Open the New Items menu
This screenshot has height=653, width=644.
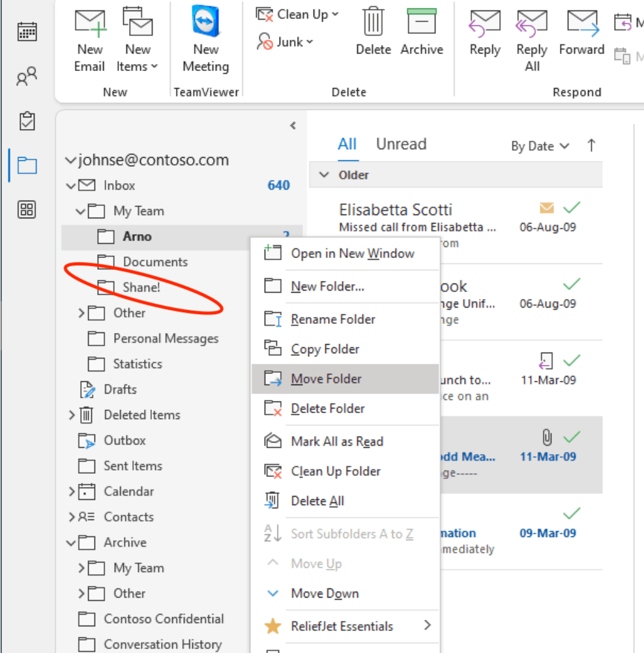137,40
